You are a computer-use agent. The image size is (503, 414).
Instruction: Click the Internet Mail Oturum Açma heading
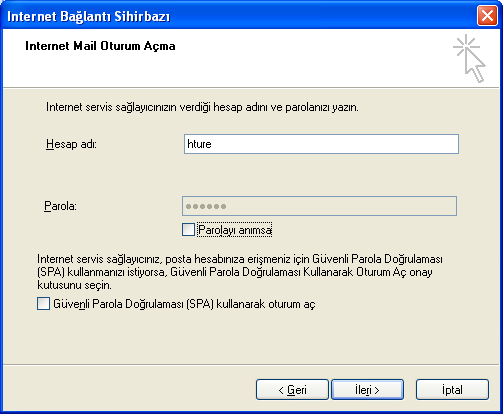coord(100,46)
